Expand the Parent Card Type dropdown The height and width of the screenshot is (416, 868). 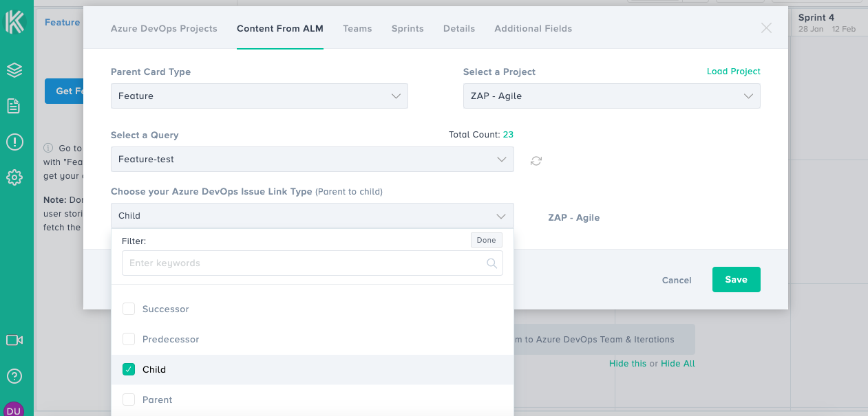(259, 96)
